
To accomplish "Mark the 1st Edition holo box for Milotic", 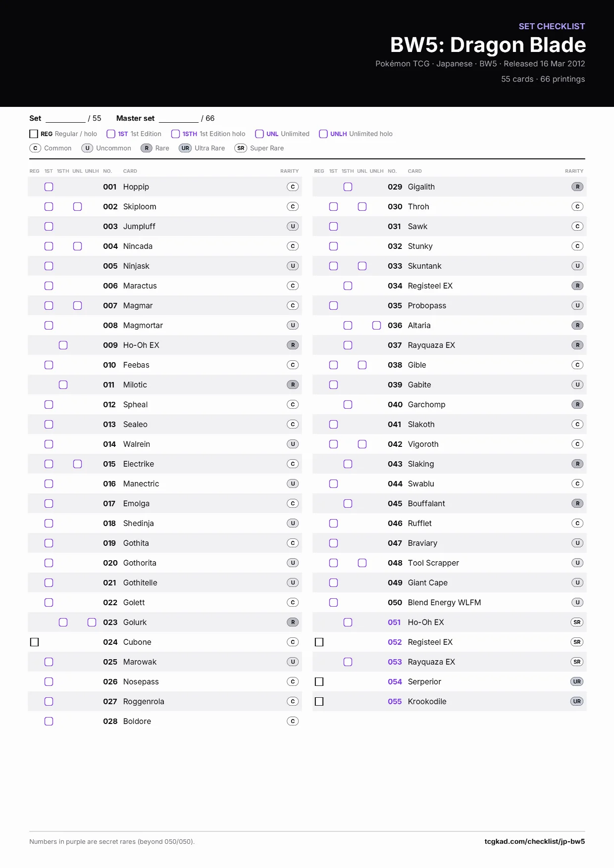I will (x=63, y=385).
